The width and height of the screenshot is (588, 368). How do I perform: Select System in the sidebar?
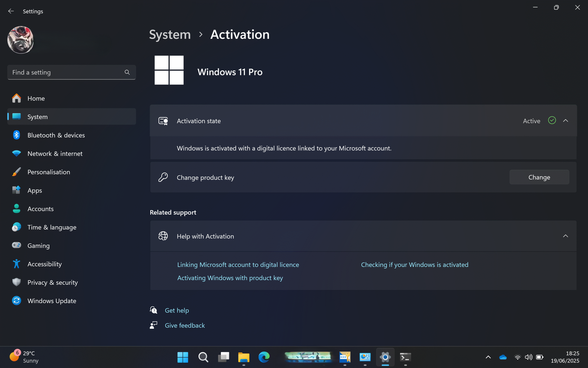click(71, 117)
